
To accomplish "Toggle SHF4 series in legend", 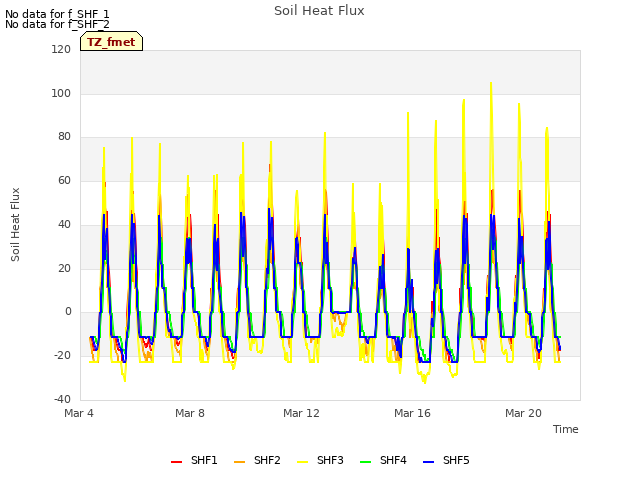I will (383, 460).
